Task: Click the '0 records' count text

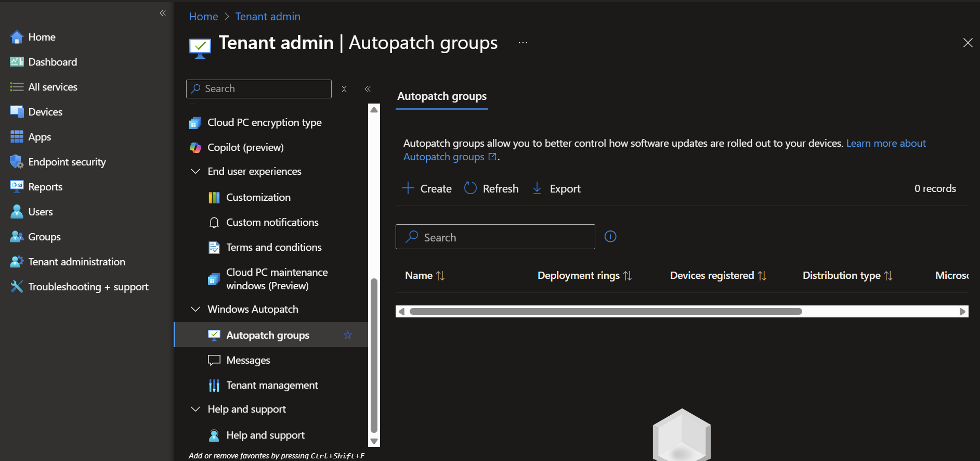Action: pyautogui.click(x=935, y=188)
